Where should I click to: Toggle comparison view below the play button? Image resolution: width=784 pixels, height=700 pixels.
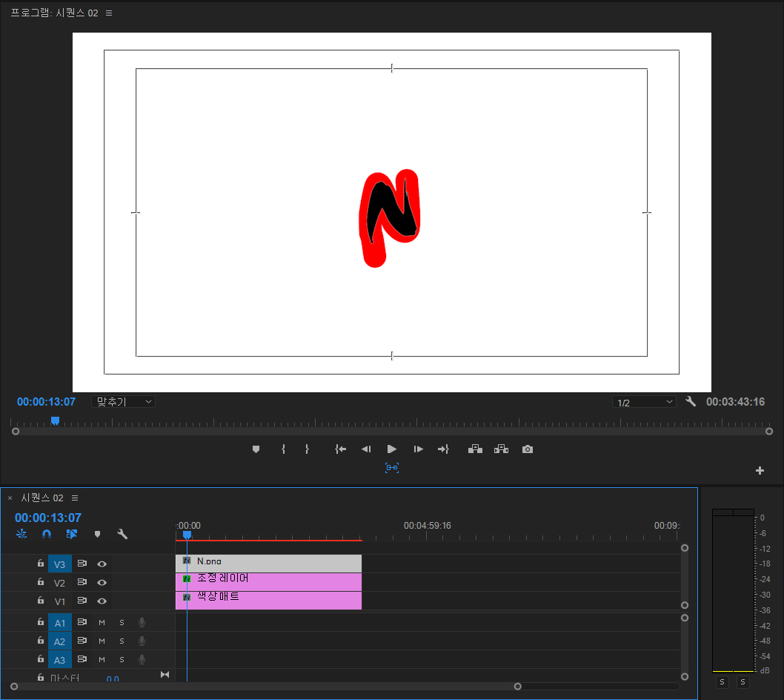click(392, 468)
